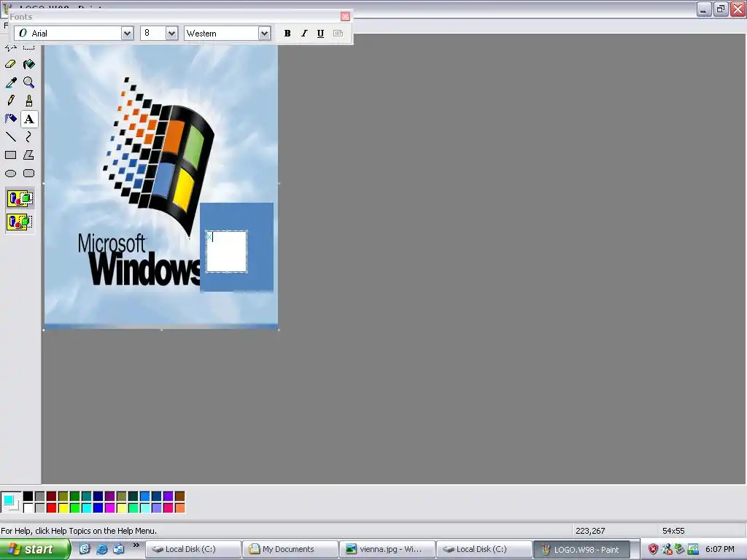Viewport: 747px width, 560px height.
Task: Choose the Rounded Rectangle tool
Action: click(28, 174)
